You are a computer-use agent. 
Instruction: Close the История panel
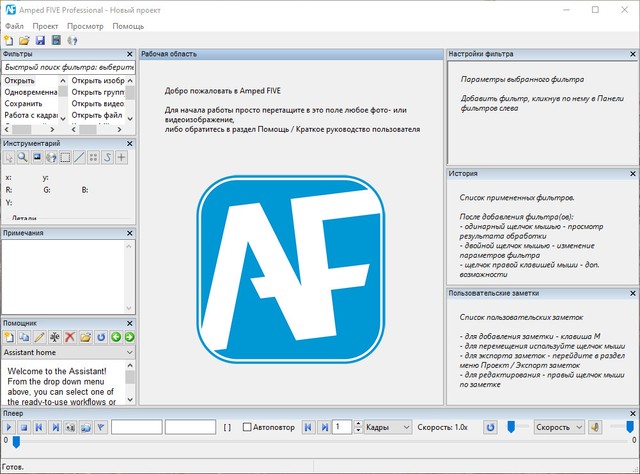[634, 173]
